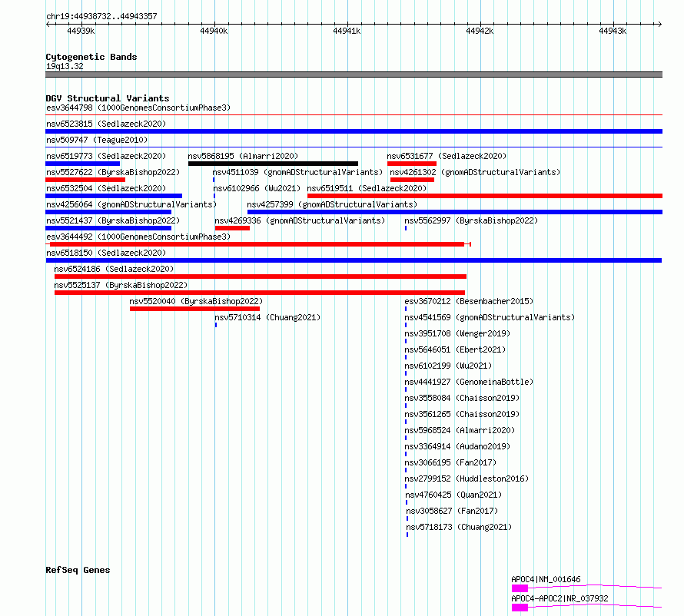Click the 44939k ruler tick label
This screenshot has width=684, height=616.
81,31
